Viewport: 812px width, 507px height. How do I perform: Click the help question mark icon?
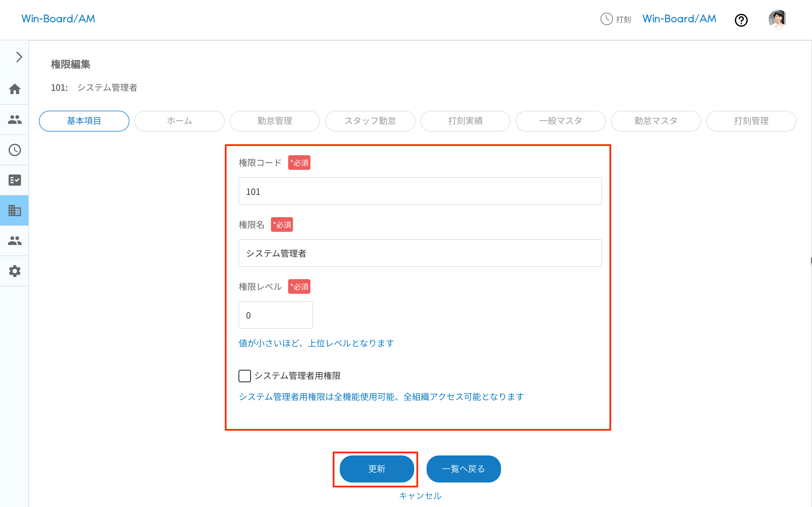click(741, 21)
